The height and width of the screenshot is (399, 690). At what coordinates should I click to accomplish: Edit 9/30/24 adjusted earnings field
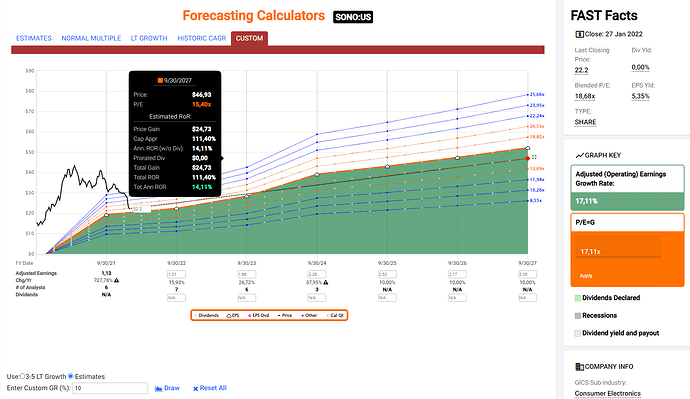pyautogui.click(x=317, y=274)
